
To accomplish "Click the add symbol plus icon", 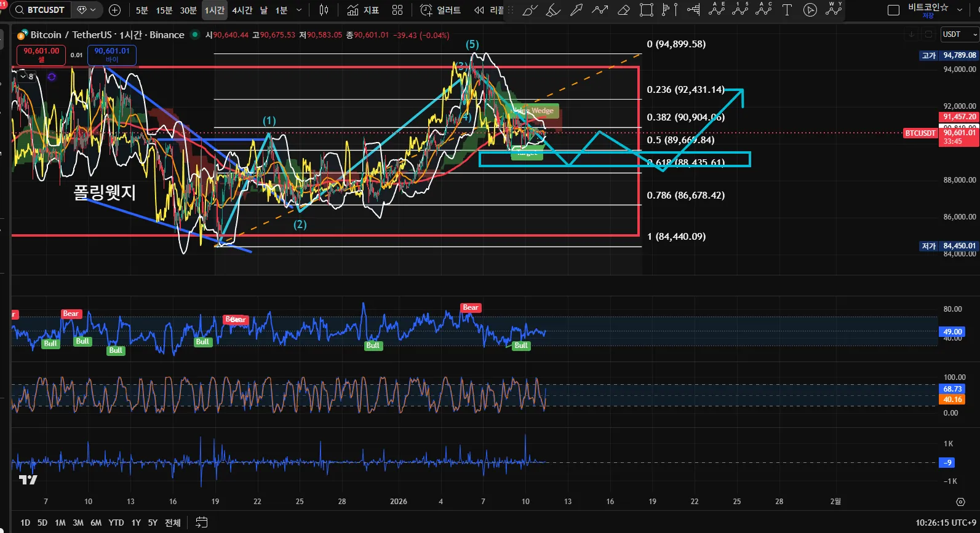I will coord(114,10).
